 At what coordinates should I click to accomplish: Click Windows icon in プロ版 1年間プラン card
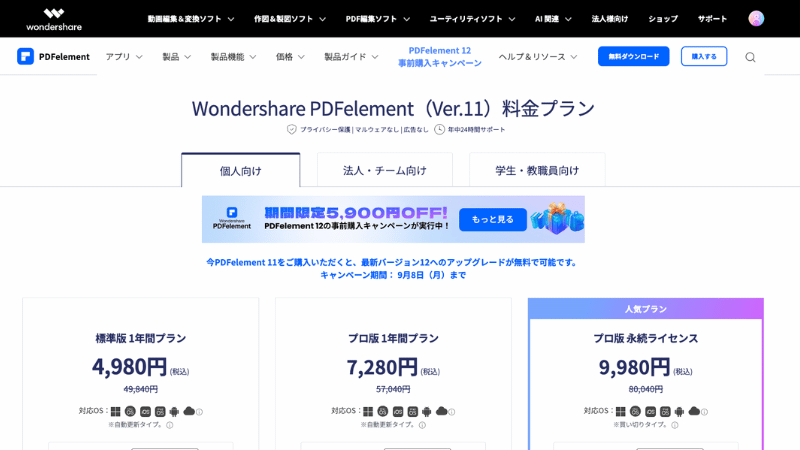click(x=368, y=412)
